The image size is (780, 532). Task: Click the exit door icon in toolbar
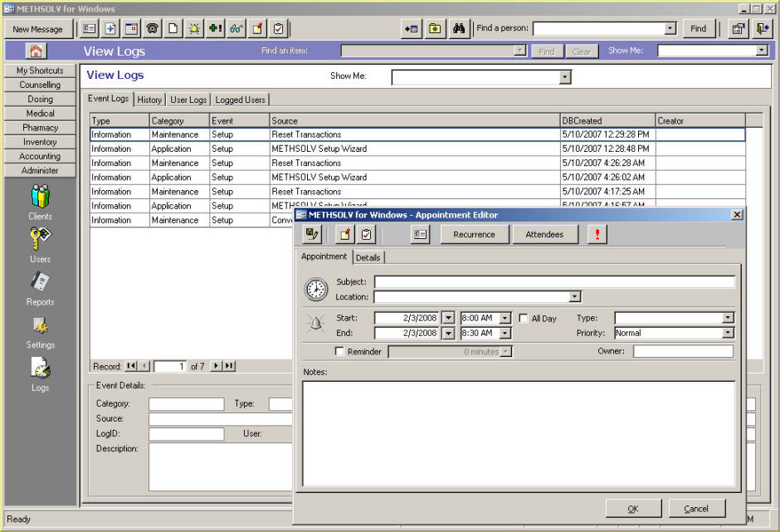click(x=762, y=29)
